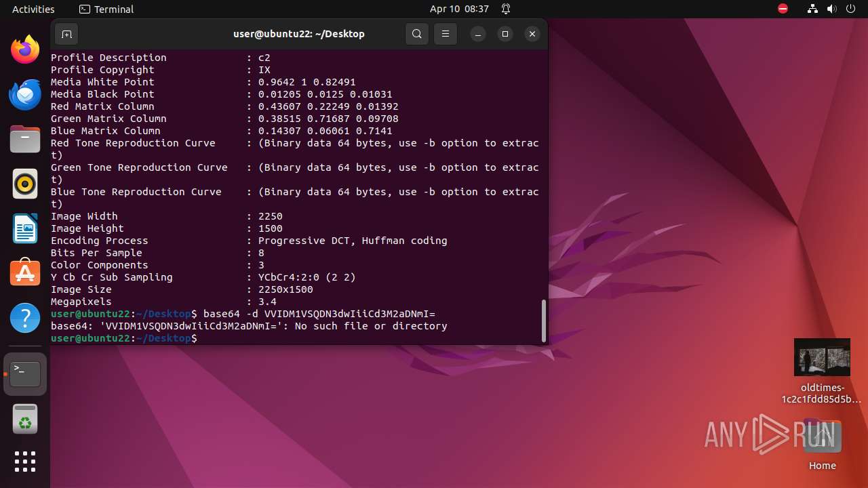Open LibreOffice Writer from dock
The image size is (868, 488).
[25, 228]
